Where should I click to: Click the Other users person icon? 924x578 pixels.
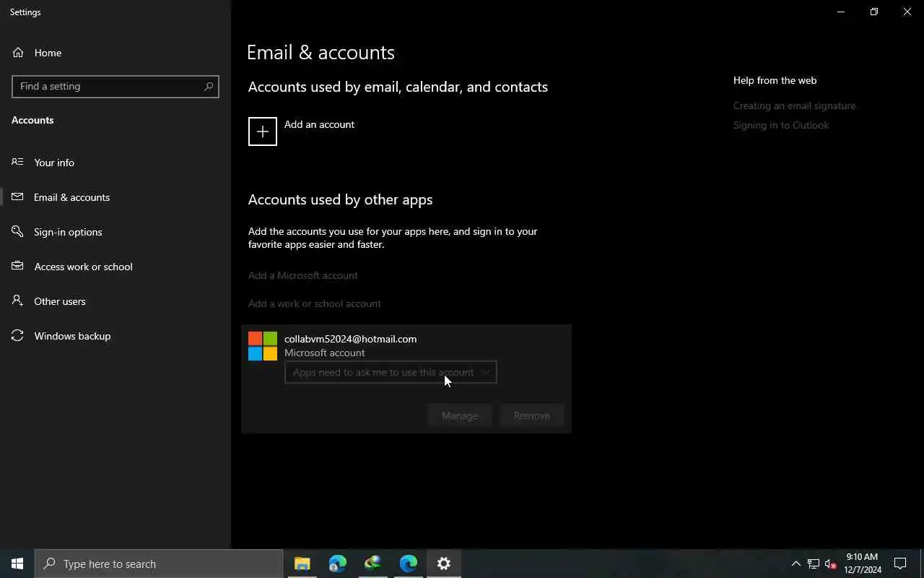(x=18, y=301)
